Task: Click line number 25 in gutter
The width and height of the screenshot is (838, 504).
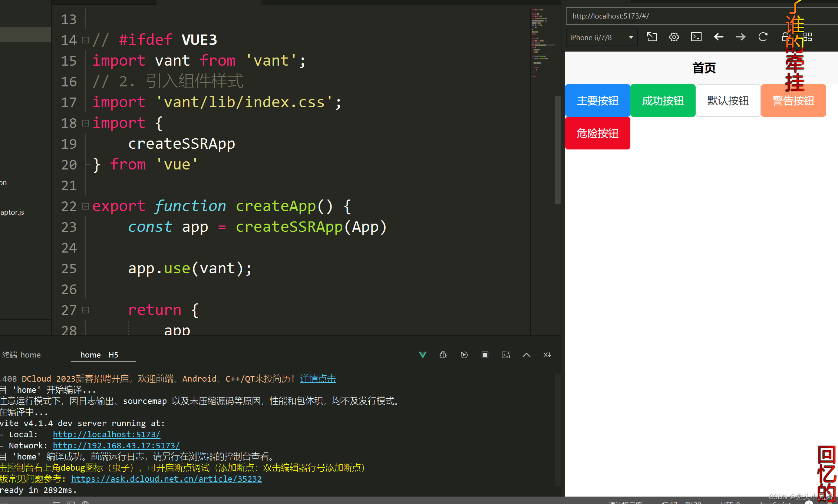Action: [69, 269]
